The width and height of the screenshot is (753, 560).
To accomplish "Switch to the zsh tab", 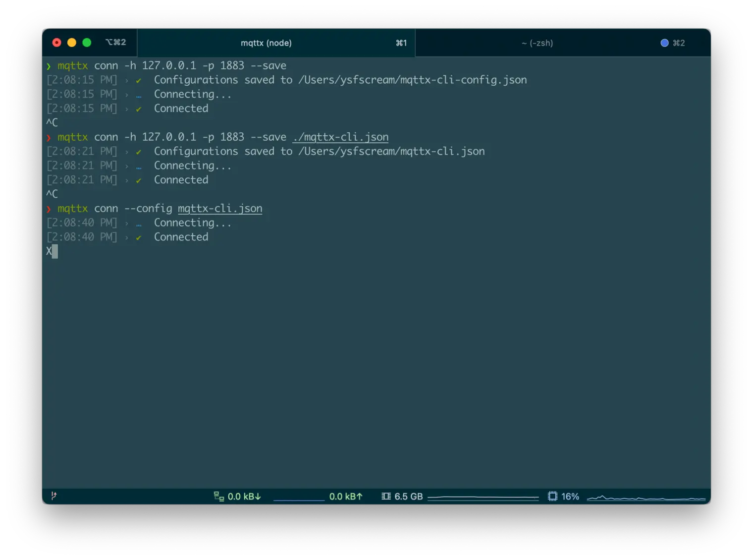I will 538,43.
